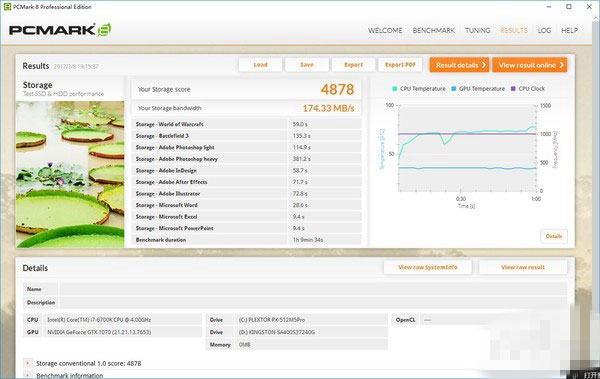Open chart Details button
The height and width of the screenshot is (379, 600).
(x=554, y=236)
